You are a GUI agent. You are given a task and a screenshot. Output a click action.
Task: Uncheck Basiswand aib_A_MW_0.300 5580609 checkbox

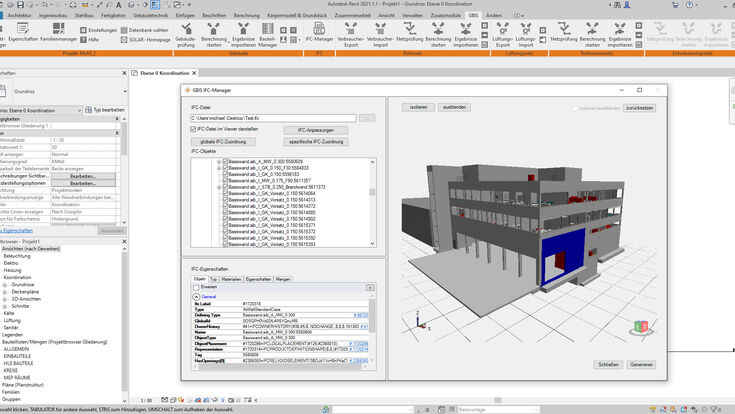click(225, 161)
